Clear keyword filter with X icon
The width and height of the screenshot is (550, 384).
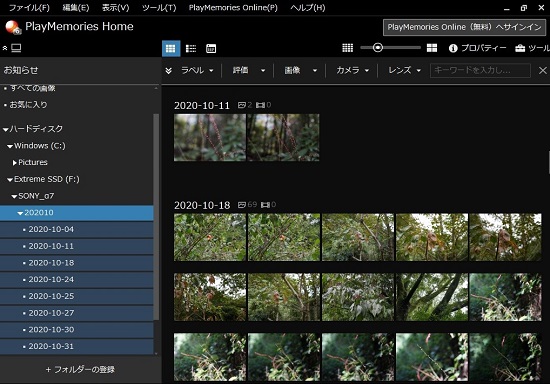[x=543, y=70]
